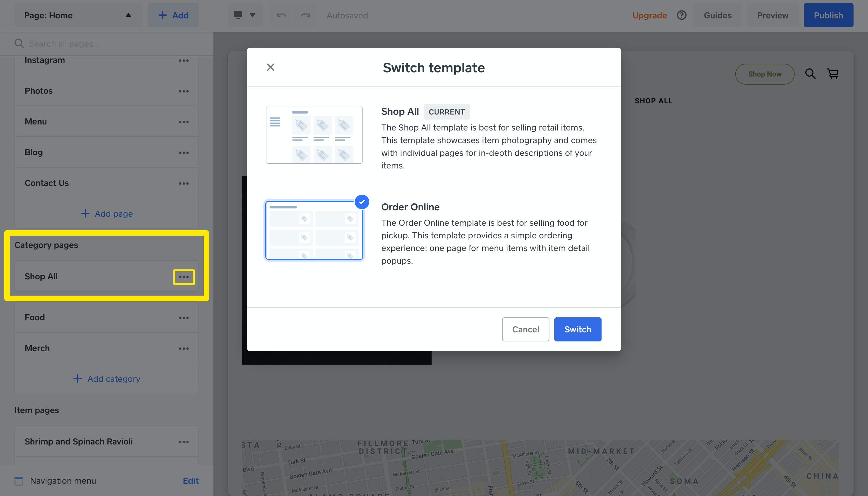Viewport: 868px width, 496px height.
Task: Open the help question mark icon
Action: (682, 15)
